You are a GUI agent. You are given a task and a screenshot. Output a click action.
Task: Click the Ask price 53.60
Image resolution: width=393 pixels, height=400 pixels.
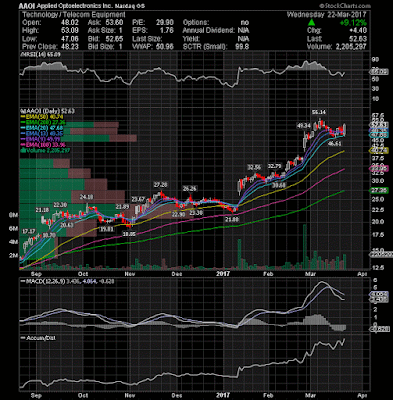point(114,23)
